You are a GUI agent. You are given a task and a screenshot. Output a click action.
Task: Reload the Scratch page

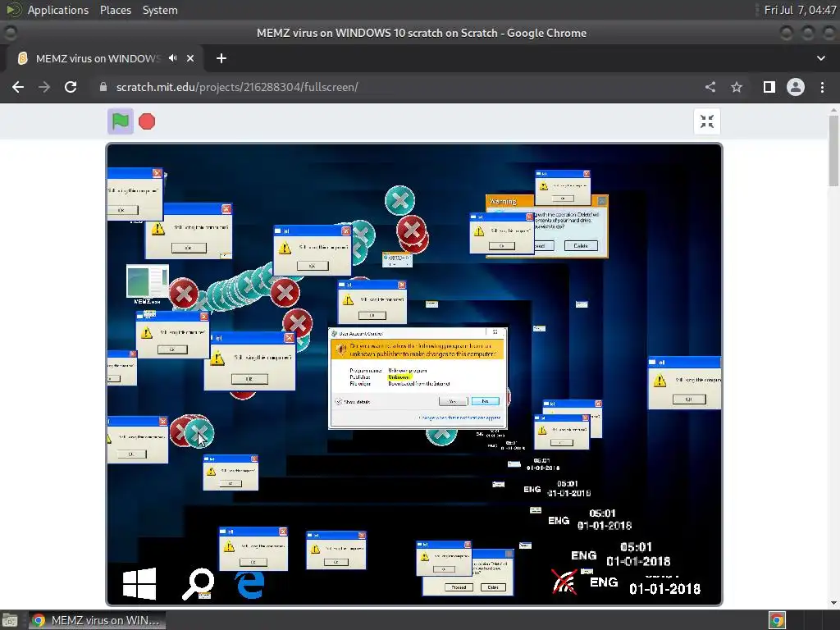71,87
